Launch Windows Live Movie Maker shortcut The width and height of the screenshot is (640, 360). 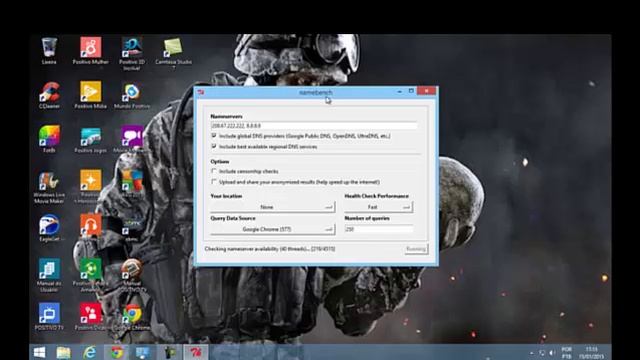coord(49,187)
